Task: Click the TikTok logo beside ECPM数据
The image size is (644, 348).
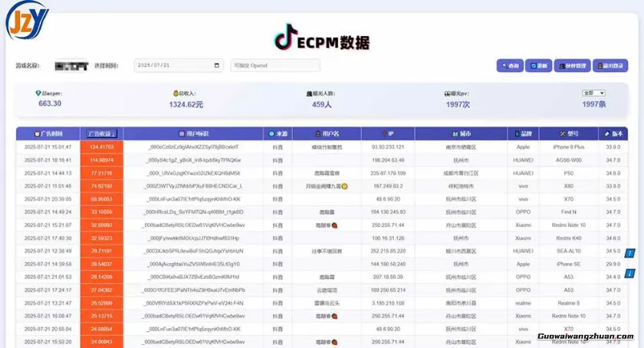Action: point(285,37)
